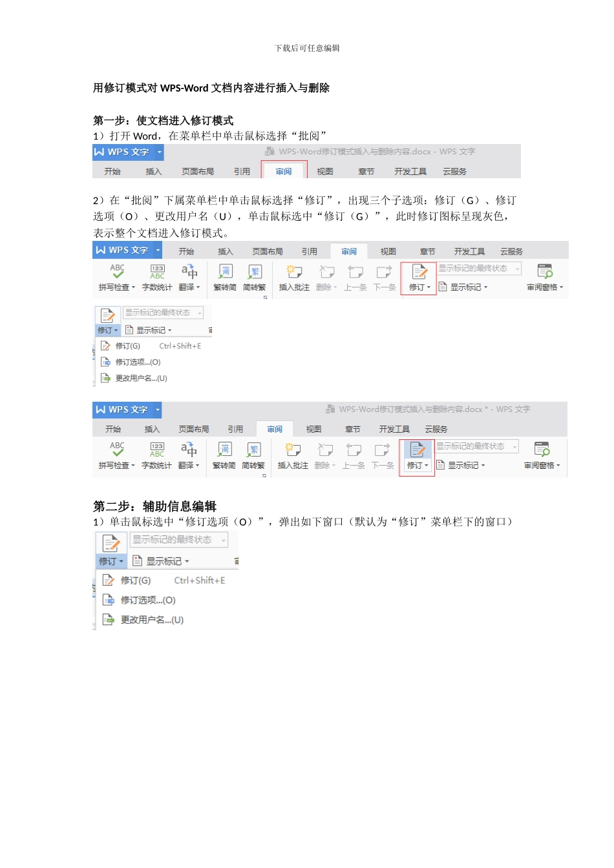The width and height of the screenshot is (614, 868).
Task: Select 修订(G) in the larger menu under 第二步
Action: (x=164, y=581)
